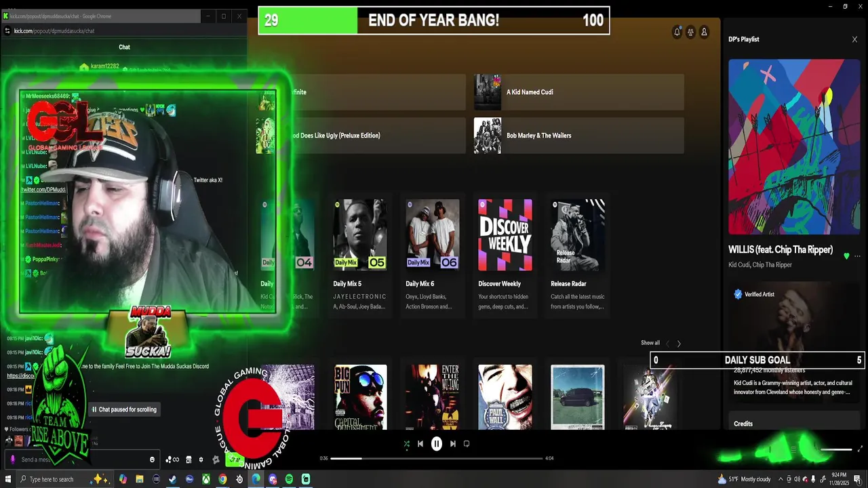Screen dimensions: 868x488
Task: Click Show all link
Action: [650, 343]
